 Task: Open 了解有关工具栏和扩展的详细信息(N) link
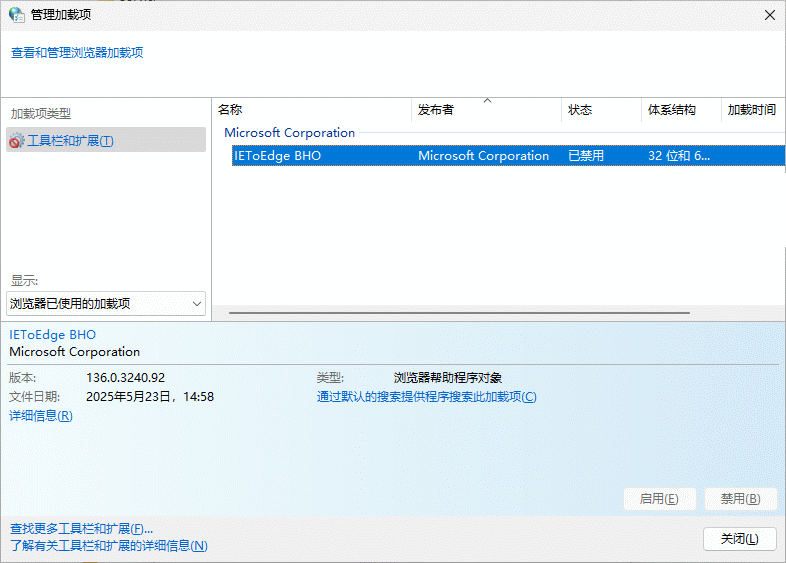pos(108,545)
